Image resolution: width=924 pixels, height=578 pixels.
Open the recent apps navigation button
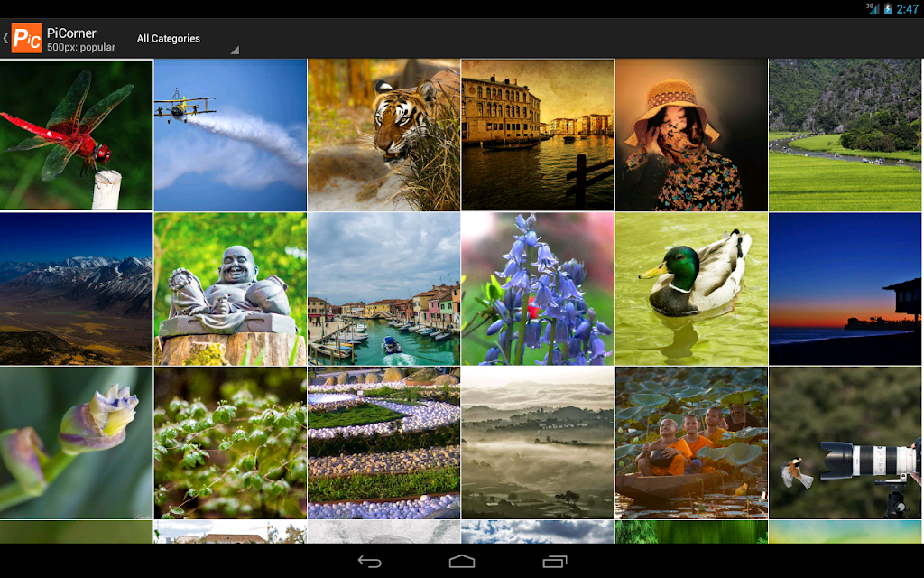coord(555,562)
